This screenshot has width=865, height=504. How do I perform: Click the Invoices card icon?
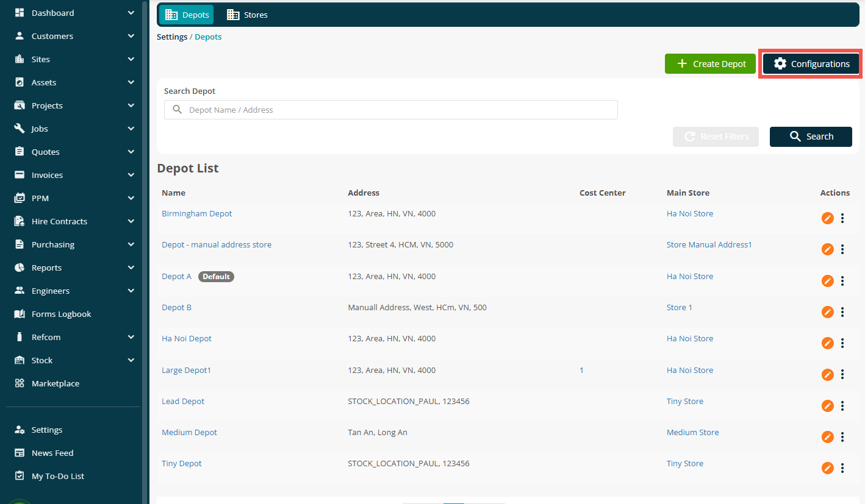click(20, 175)
